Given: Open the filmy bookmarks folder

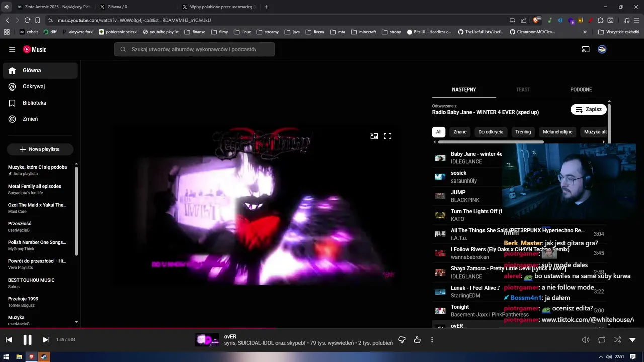Looking at the screenshot, I should tap(219, 32).
